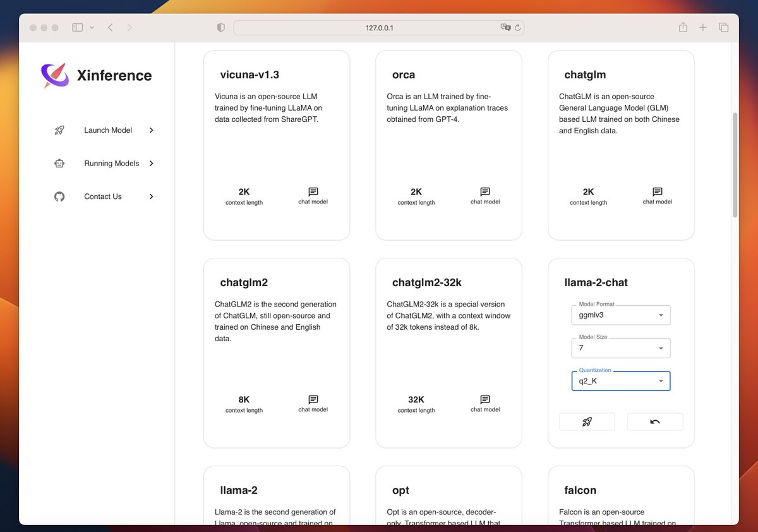758x532 pixels.
Task: Click the falcon model card title
Action: [x=579, y=490]
